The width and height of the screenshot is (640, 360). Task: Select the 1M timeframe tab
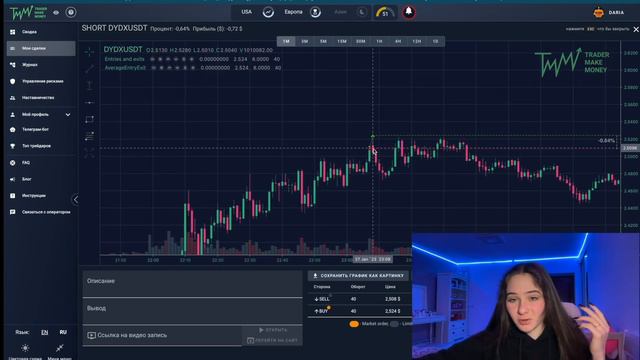(286, 41)
